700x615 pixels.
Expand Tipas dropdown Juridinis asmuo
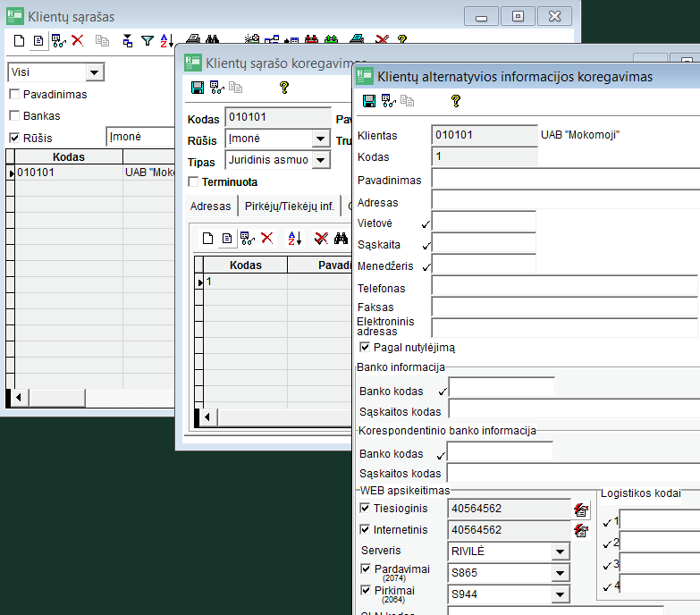pos(321,160)
